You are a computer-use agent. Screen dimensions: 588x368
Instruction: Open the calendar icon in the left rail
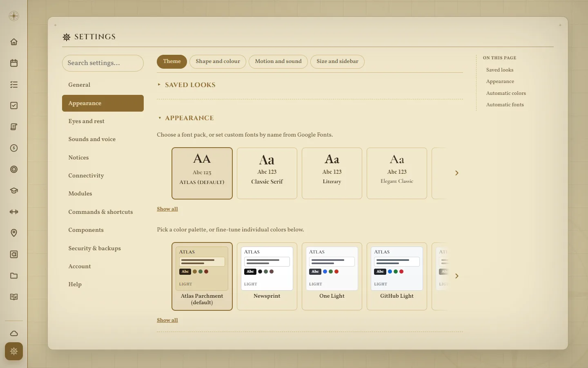click(x=14, y=63)
